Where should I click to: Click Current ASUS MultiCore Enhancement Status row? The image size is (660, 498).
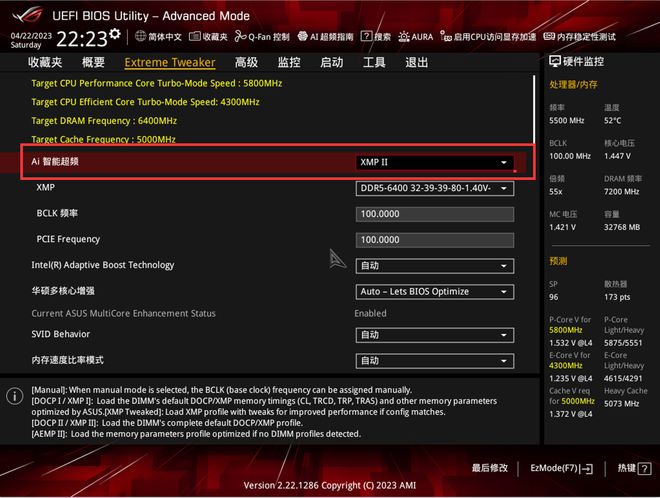[269, 314]
